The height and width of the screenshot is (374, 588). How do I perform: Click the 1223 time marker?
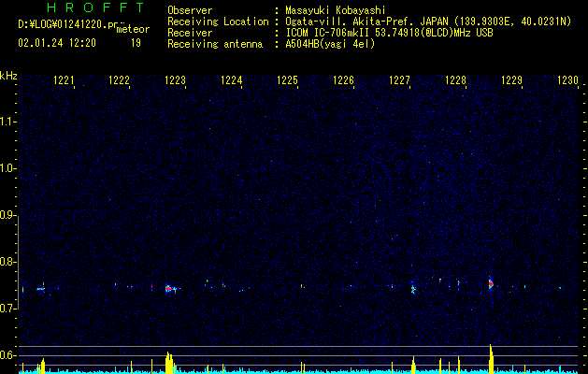[176, 80]
